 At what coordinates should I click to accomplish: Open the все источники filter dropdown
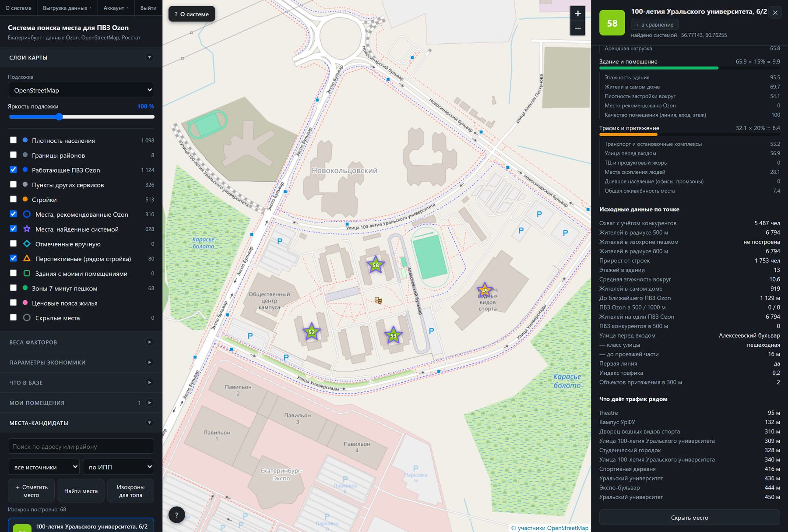[44, 467]
